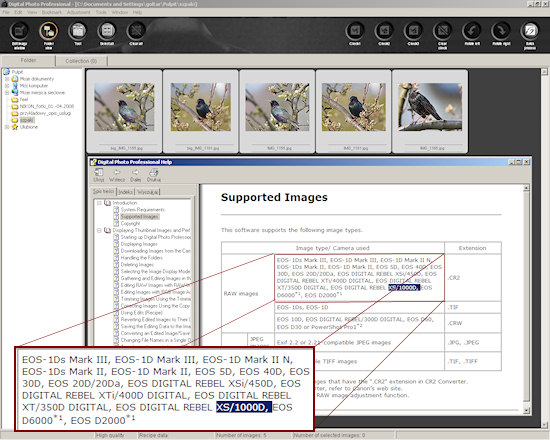This screenshot has width=550, height=440.
Task: Click the Pulpit desktop icon in folder tree
Action: click(7, 72)
